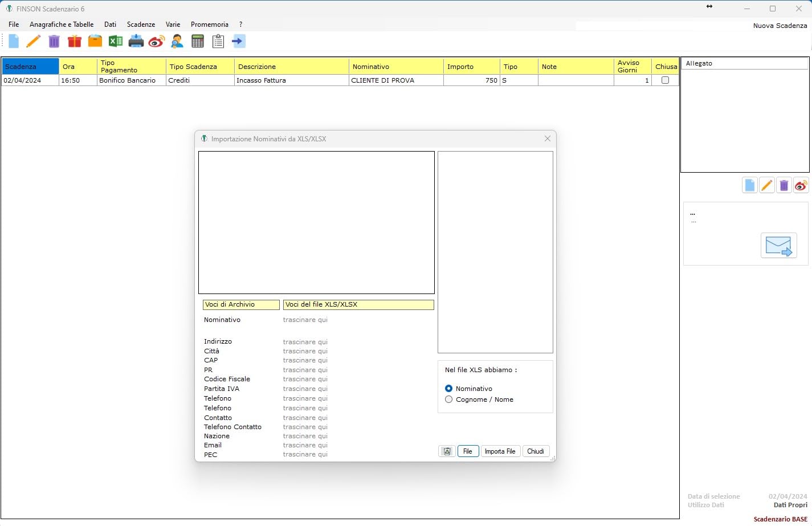Click the Tipo Pagamento column header
This screenshot has width=812, height=526.
[132, 66]
